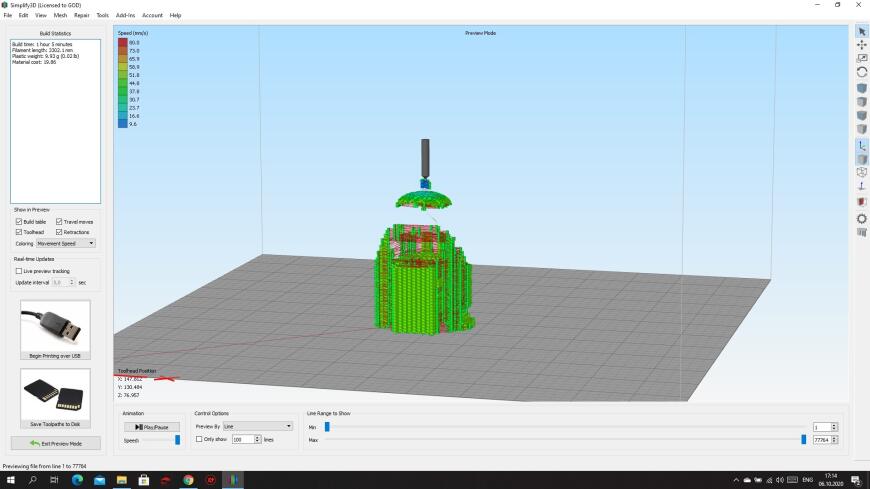Open Microsoft Store from the taskbar
Viewport: 870px width, 489px height.
point(144,480)
